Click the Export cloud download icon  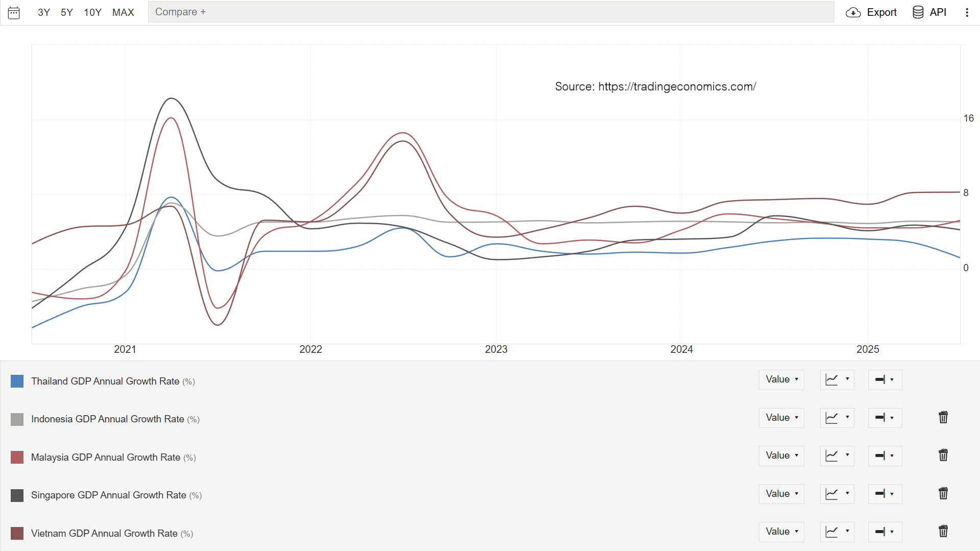(853, 12)
